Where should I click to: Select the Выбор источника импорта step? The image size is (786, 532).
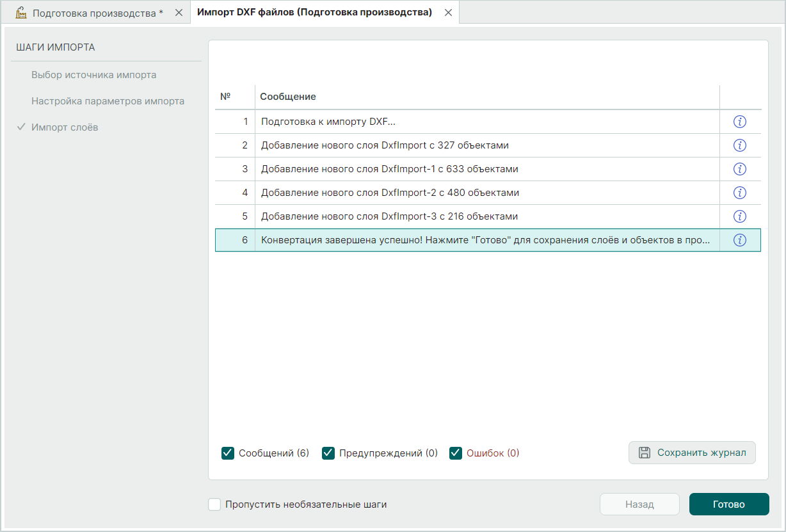click(94, 75)
